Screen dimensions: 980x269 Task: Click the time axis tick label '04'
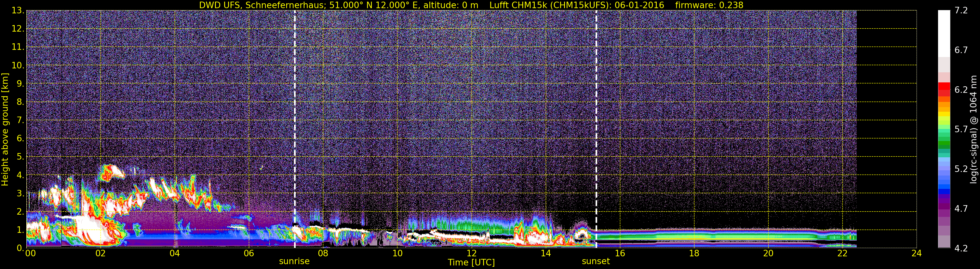click(175, 253)
